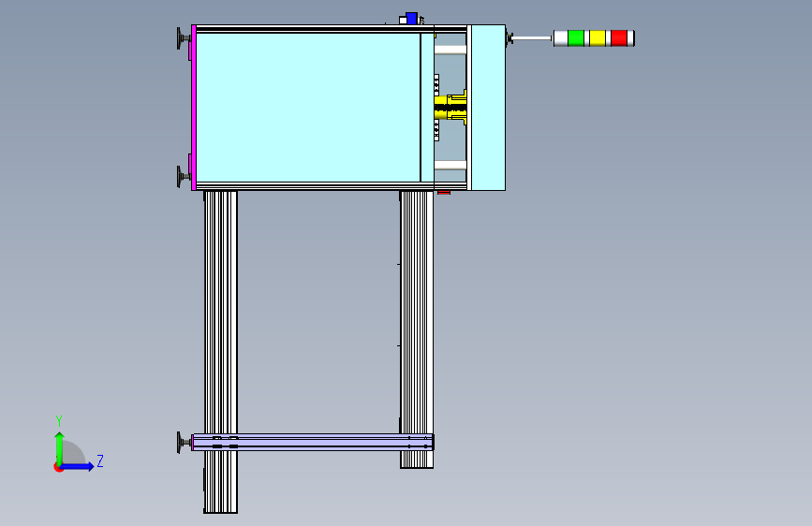Screen dimensions: 812x526
Task: Select the magenta side plate on the enclosure
Action: coord(193,108)
